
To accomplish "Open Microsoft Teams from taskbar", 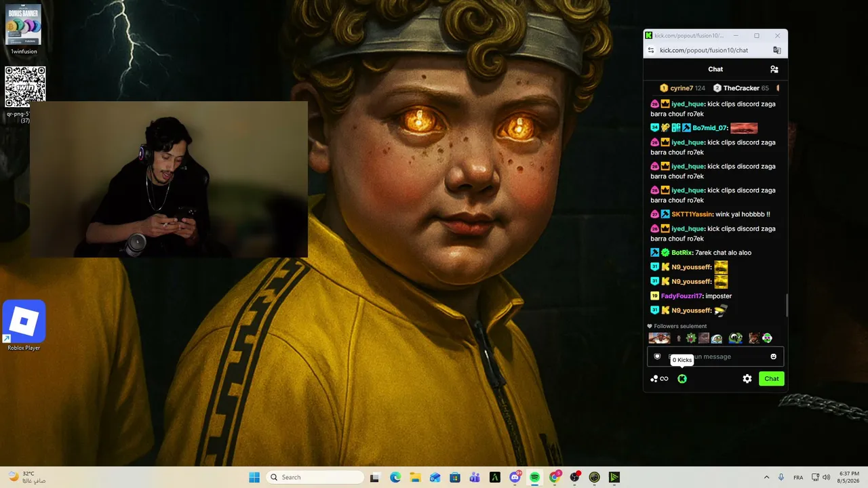I will [x=475, y=477].
